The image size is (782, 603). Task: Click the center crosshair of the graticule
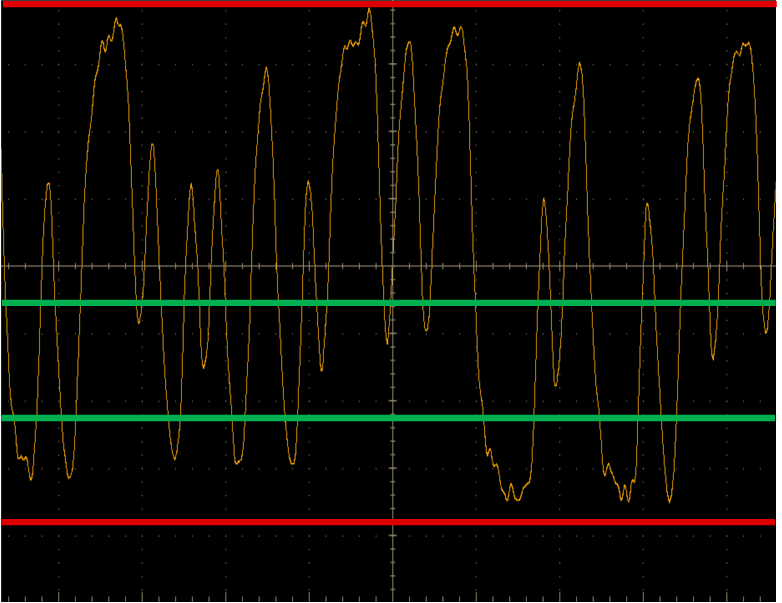click(x=393, y=267)
